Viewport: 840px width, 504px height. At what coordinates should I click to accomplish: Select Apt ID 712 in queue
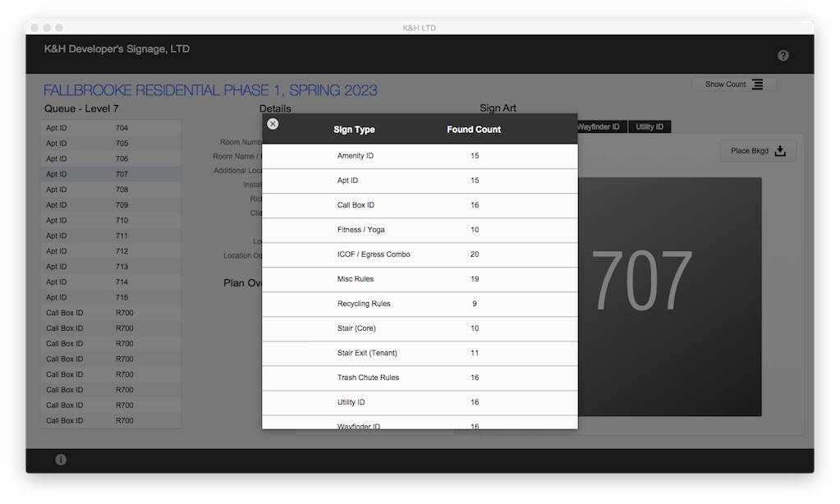pyautogui.click(x=111, y=251)
